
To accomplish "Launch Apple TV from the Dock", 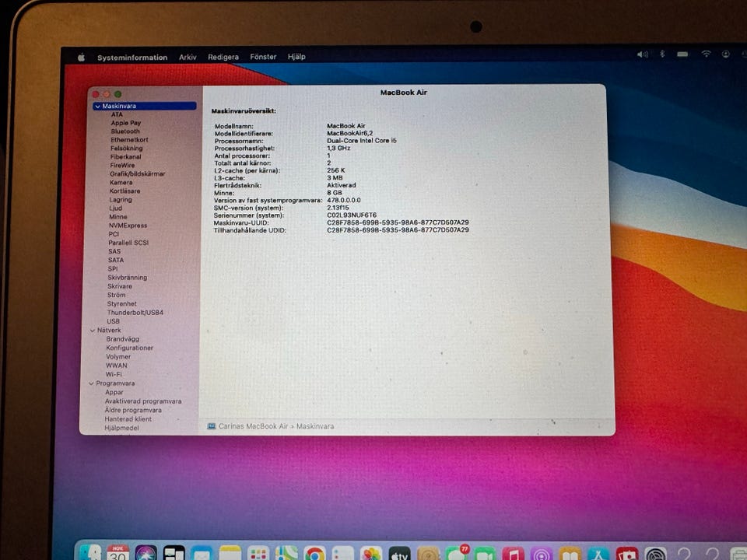I will (x=399, y=553).
